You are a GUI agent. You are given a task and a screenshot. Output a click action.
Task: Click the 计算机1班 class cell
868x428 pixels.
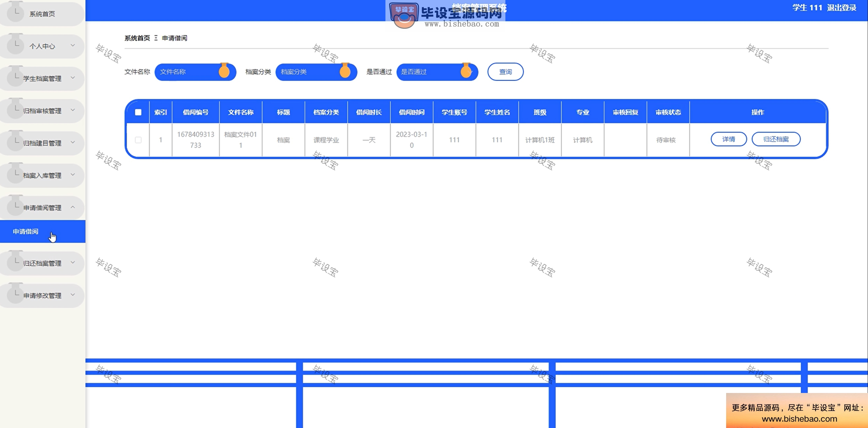coord(540,140)
